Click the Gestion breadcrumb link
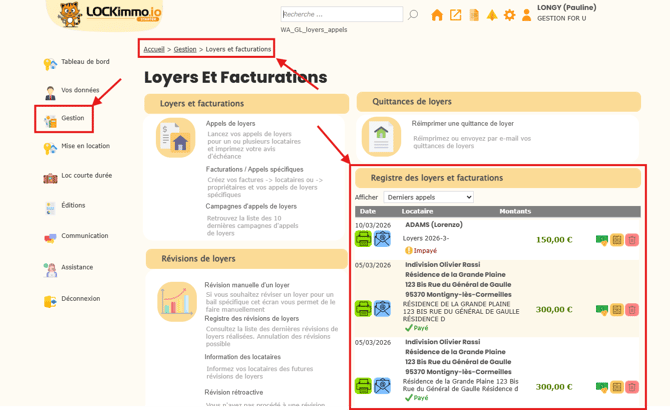 click(x=185, y=49)
